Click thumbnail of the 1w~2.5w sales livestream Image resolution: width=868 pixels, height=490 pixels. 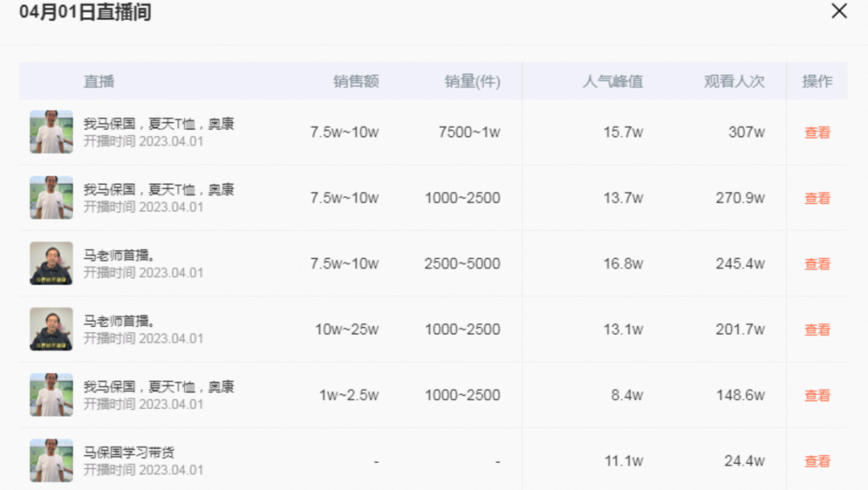coord(51,395)
